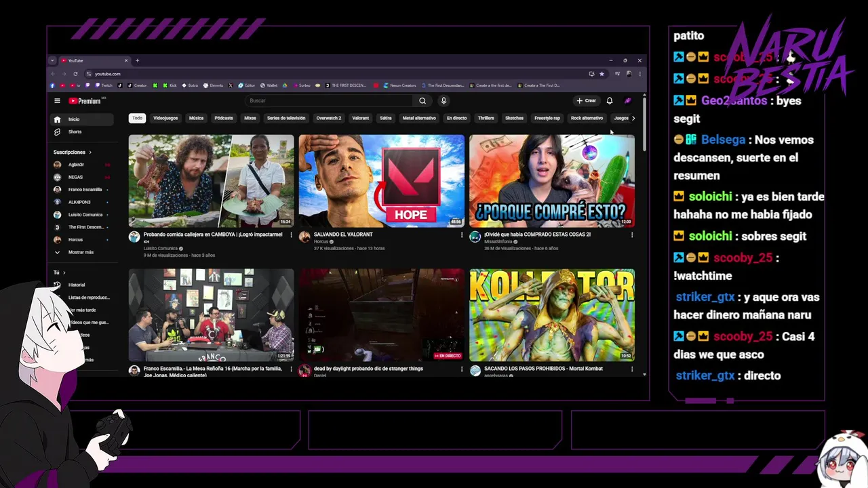This screenshot has height=488, width=868.
Task: Open the SALVANDO EL VALORANT video title
Action: click(343, 235)
